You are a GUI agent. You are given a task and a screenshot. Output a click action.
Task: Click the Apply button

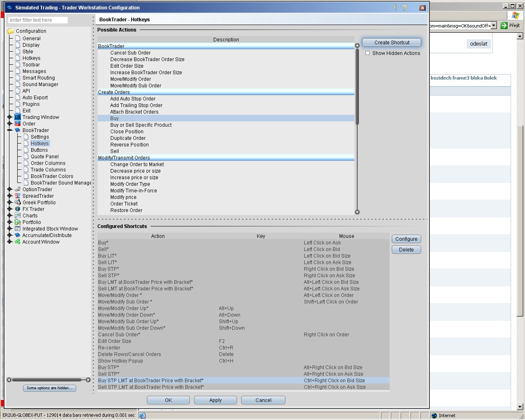click(x=215, y=400)
